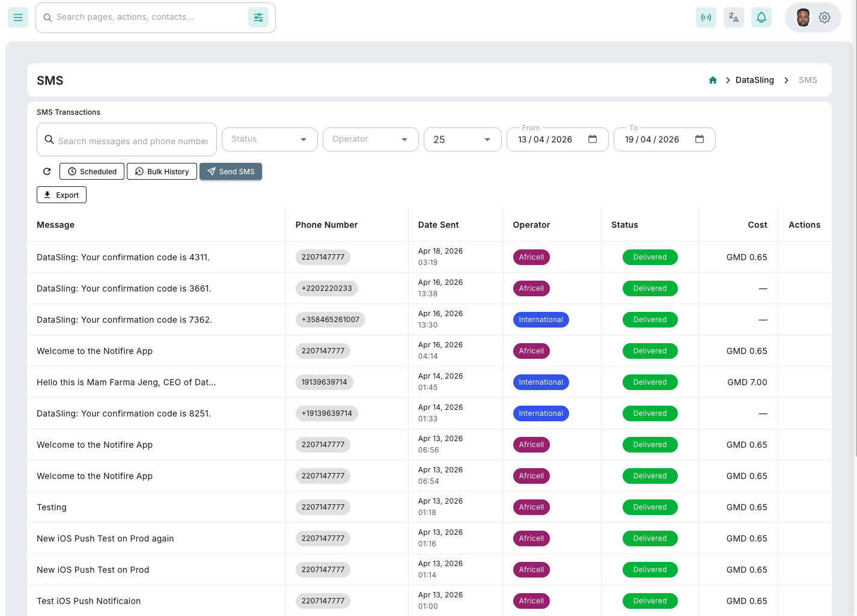Expand the Operator filter dropdown
This screenshot has width=857, height=616.
point(371,139)
